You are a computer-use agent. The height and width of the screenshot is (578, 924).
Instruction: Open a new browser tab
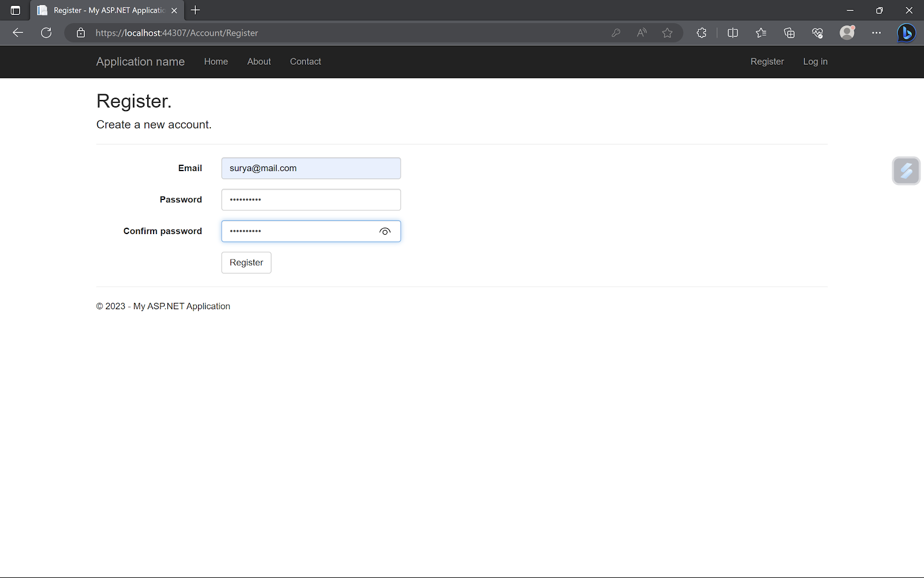pyautogui.click(x=196, y=10)
